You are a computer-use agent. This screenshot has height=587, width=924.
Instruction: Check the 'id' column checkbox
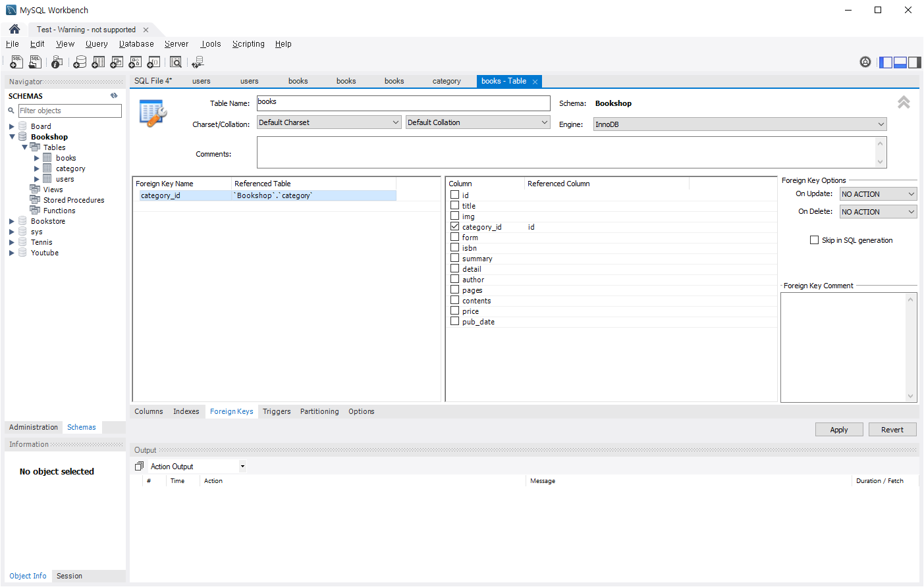(x=454, y=195)
